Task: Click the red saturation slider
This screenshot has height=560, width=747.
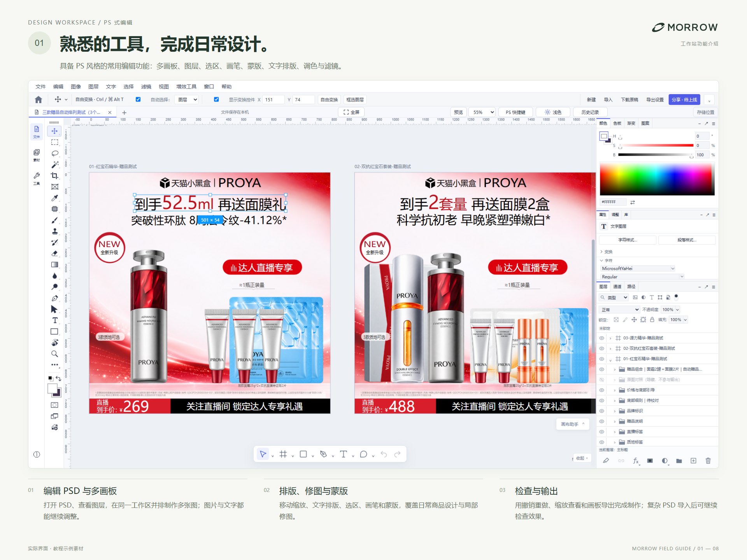Action: pyautogui.click(x=656, y=145)
